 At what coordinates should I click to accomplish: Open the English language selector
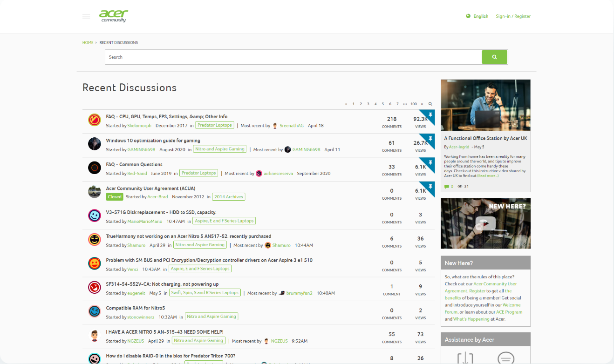click(481, 16)
